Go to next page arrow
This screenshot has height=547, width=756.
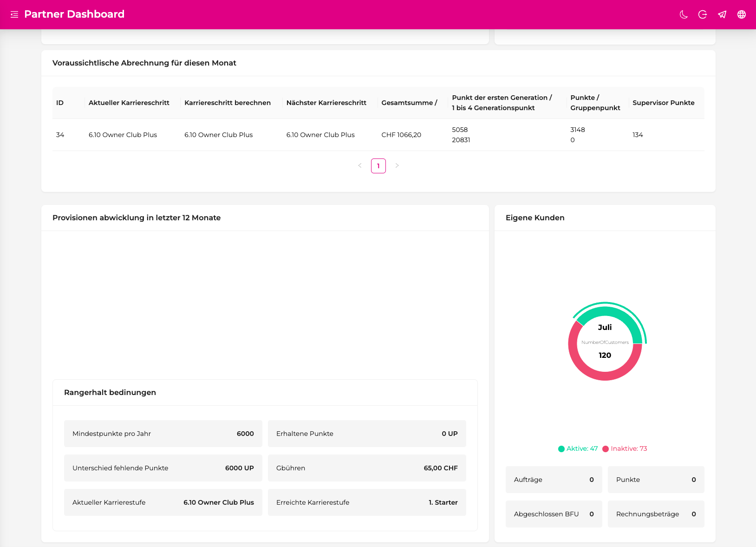pyautogui.click(x=397, y=166)
